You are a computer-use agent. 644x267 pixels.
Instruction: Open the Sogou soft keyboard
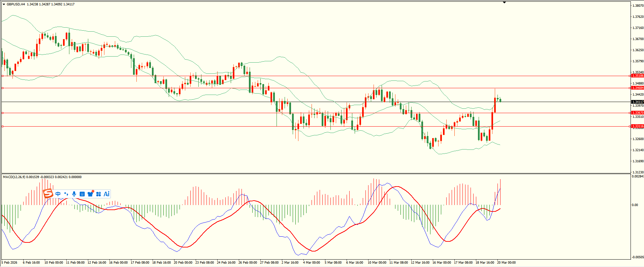tap(82, 194)
